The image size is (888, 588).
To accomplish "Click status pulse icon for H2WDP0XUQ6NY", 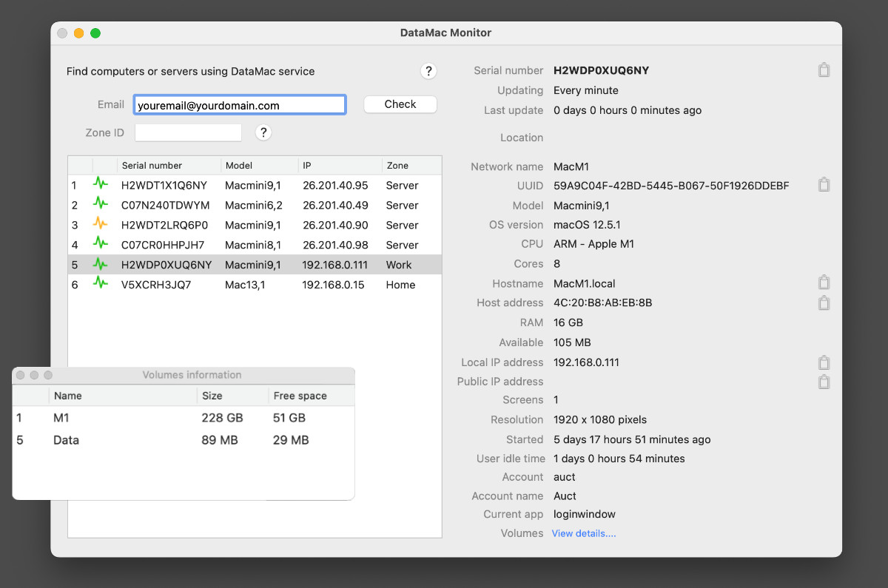I will [x=101, y=263].
